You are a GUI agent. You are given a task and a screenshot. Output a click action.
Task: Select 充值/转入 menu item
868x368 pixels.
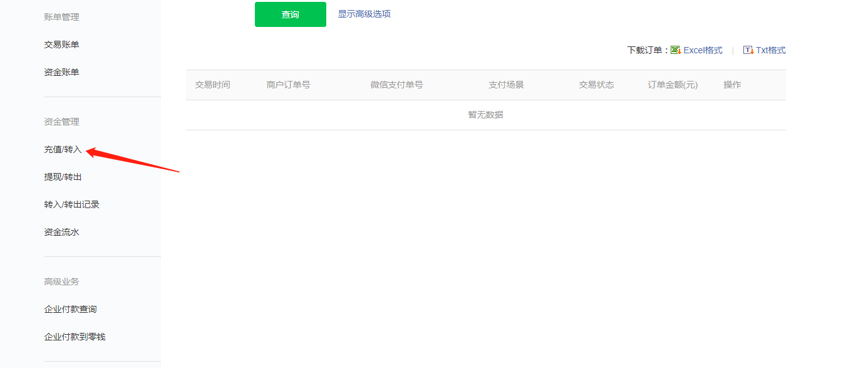tap(63, 150)
